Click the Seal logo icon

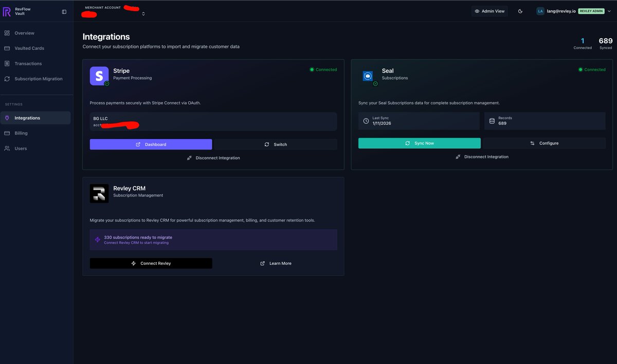[x=368, y=76]
